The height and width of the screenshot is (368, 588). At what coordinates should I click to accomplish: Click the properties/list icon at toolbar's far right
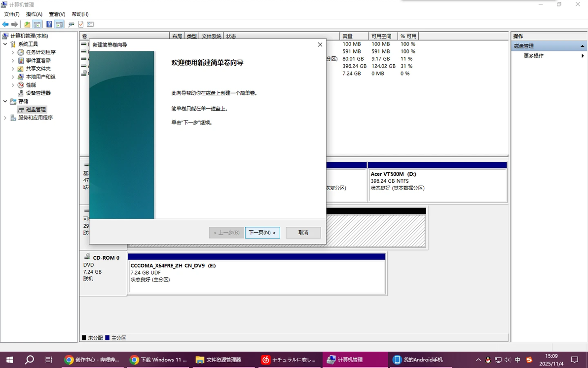[x=91, y=24]
